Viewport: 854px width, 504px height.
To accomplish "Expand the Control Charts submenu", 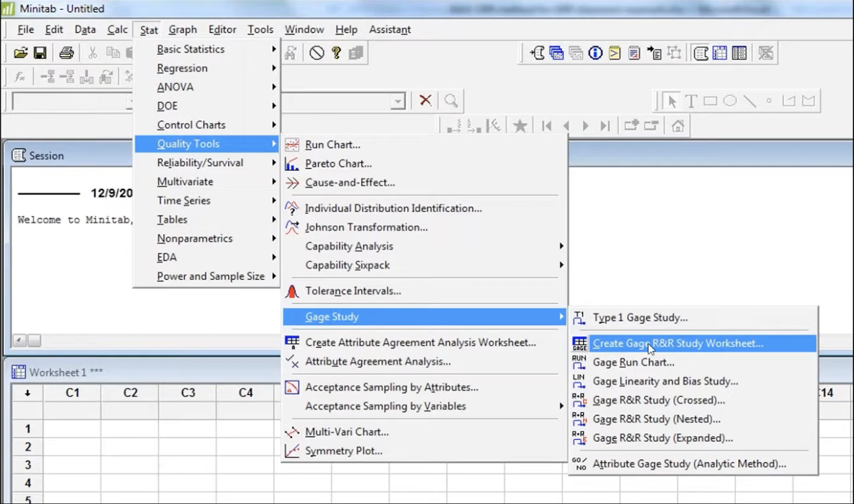I will [x=208, y=125].
